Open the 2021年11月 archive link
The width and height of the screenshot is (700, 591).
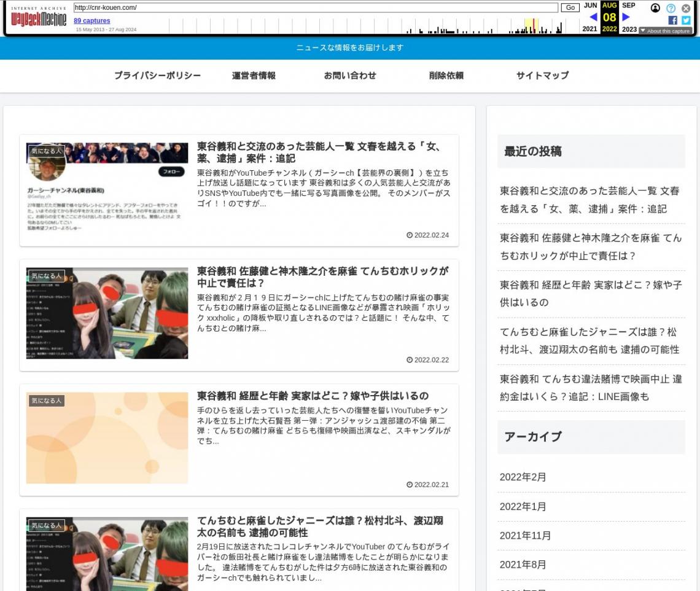[525, 536]
